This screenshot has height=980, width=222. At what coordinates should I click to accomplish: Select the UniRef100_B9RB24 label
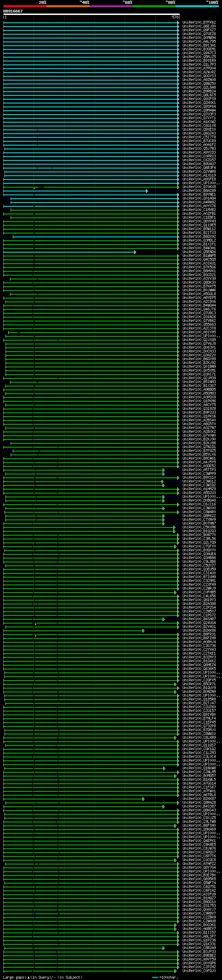click(x=199, y=91)
